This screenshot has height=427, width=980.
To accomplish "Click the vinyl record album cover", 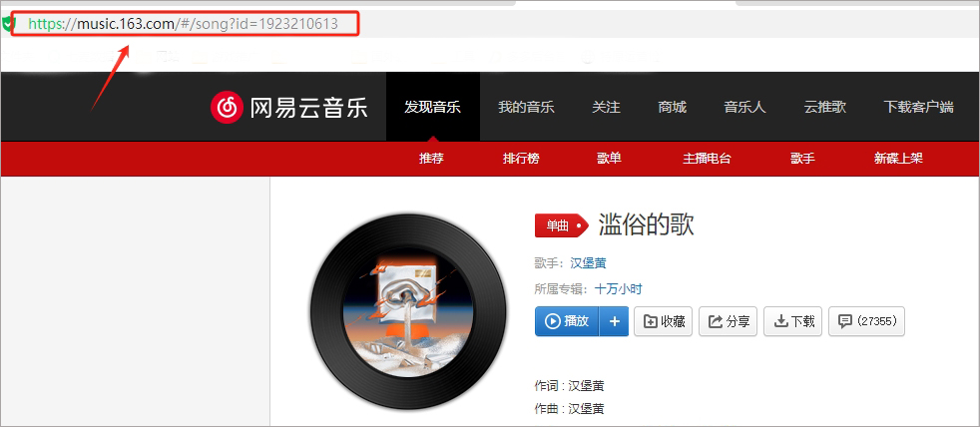I will point(407,310).
